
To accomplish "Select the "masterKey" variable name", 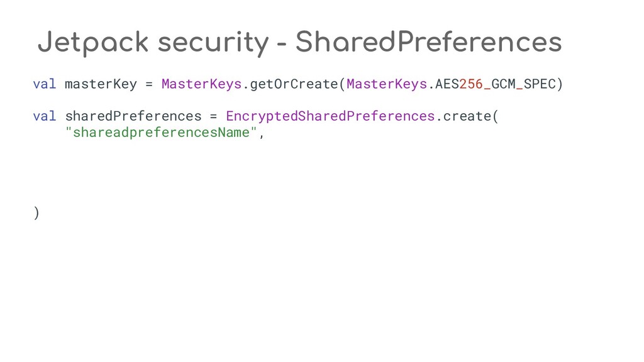I will 101,84.
